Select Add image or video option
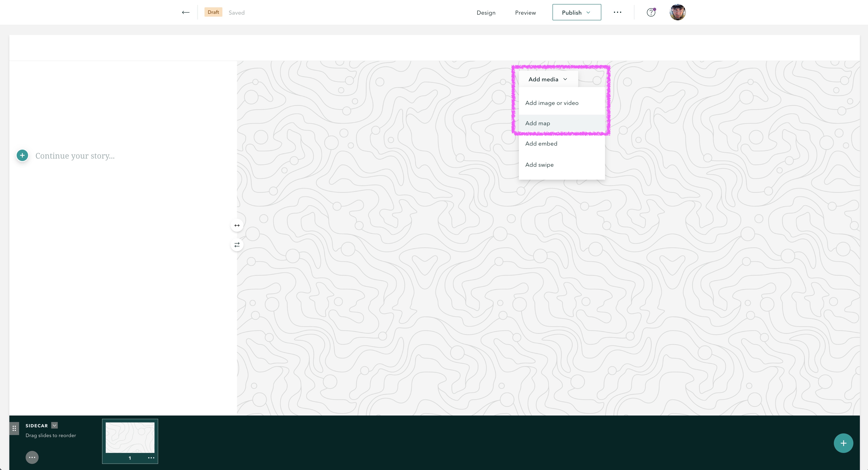 point(552,103)
